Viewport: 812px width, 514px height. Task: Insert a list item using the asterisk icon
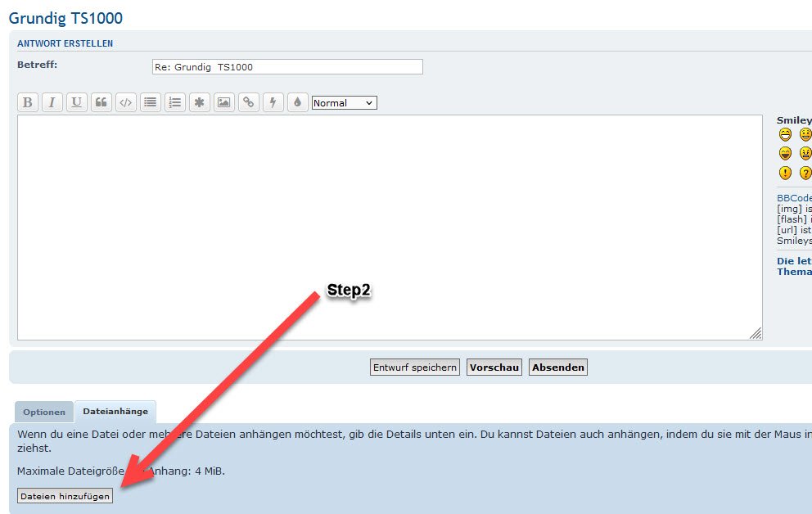(200, 102)
